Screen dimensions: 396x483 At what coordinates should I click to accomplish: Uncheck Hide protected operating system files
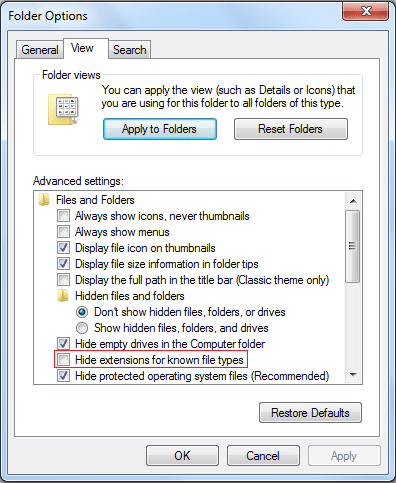63,376
